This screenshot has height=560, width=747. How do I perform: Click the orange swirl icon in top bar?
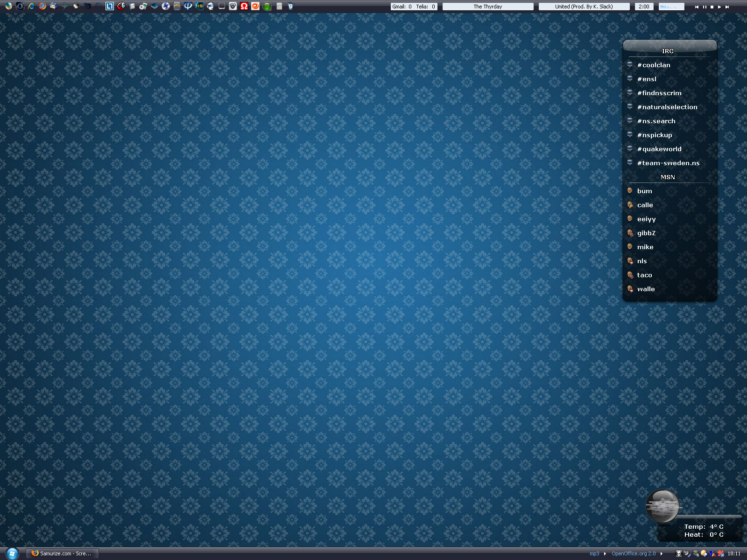(255, 6)
